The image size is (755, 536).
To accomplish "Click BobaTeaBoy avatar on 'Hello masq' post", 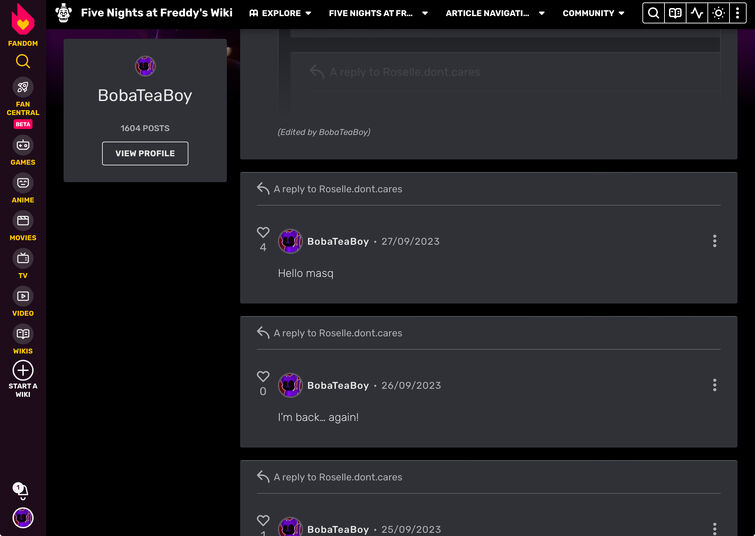I will coord(290,241).
